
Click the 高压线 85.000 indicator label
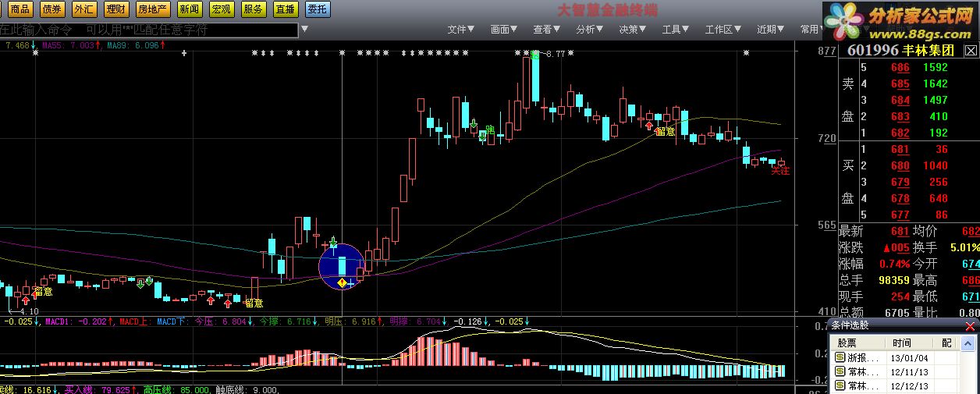tap(176, 389)
